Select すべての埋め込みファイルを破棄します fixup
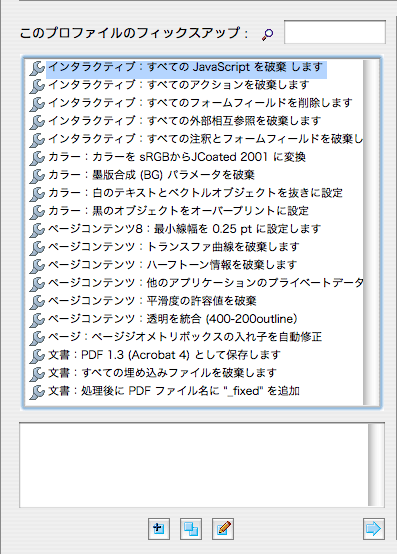The image size is (397, 554). tap(162, 373)
